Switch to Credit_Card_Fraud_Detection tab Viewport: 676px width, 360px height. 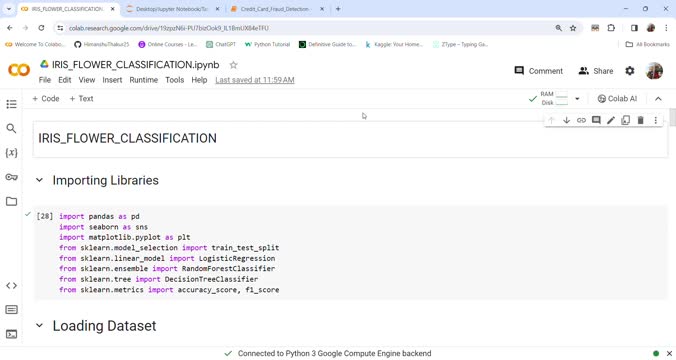click(276, 9)
